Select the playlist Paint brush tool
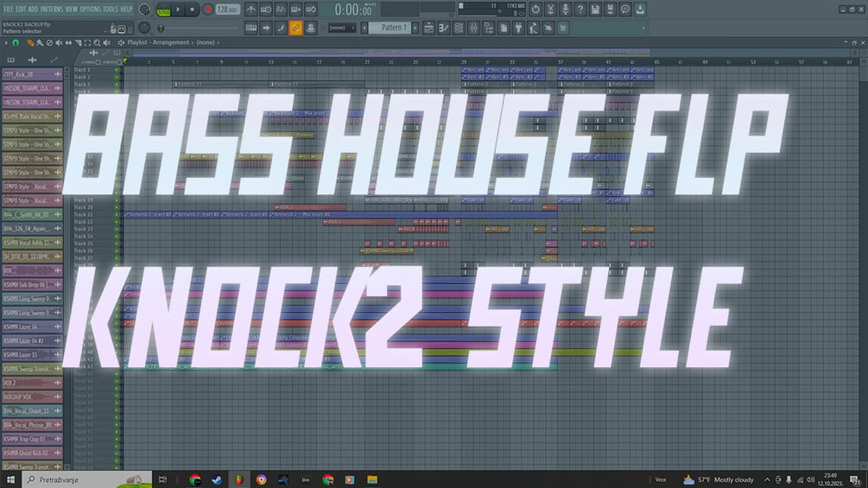The width and height of the screenshot is (868, 488). (40, 42)
